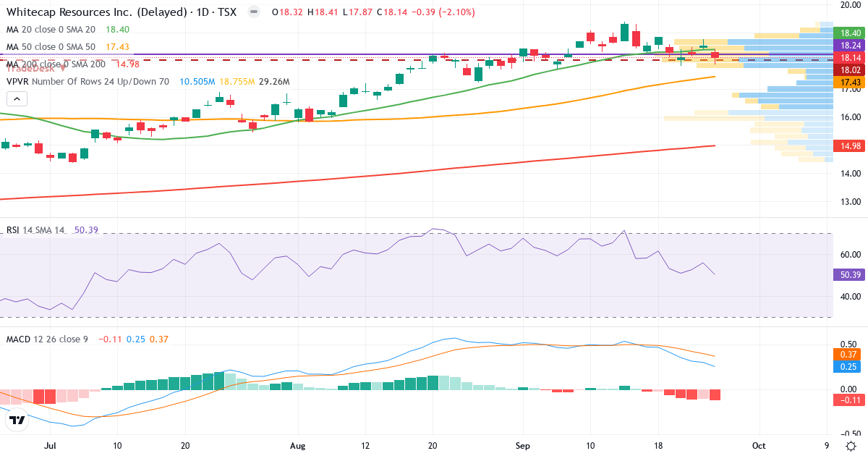The width and height of the screenshot is (868, 456).
Task: Click the yellow 18.755M VPVR down-volume value
Action: [237, 82]
